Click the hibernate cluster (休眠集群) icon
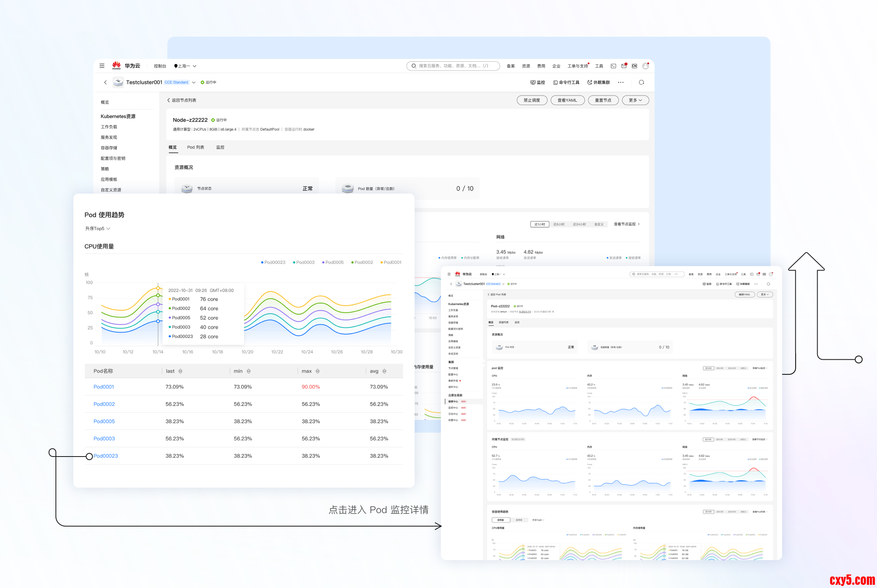The image size is (877, 588). (x=598, y=82)
